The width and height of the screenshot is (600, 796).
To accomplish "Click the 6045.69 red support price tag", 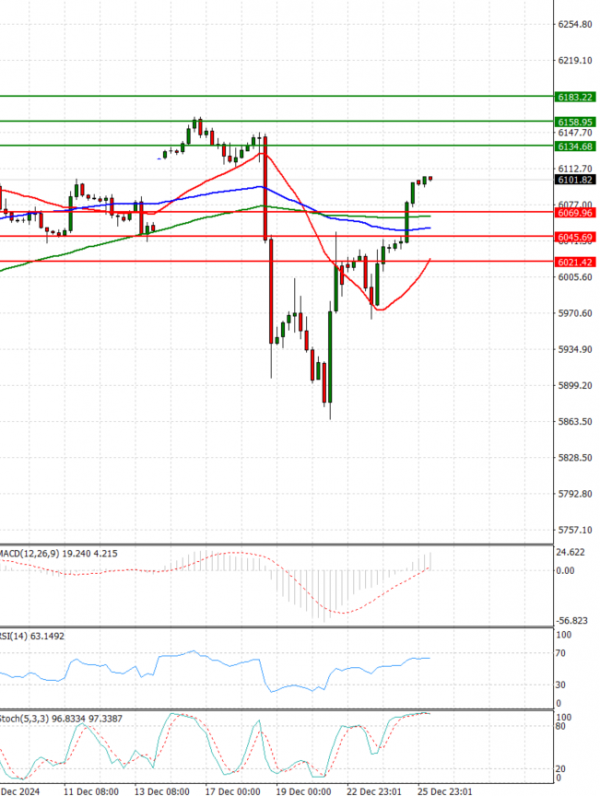I will 574,237.
